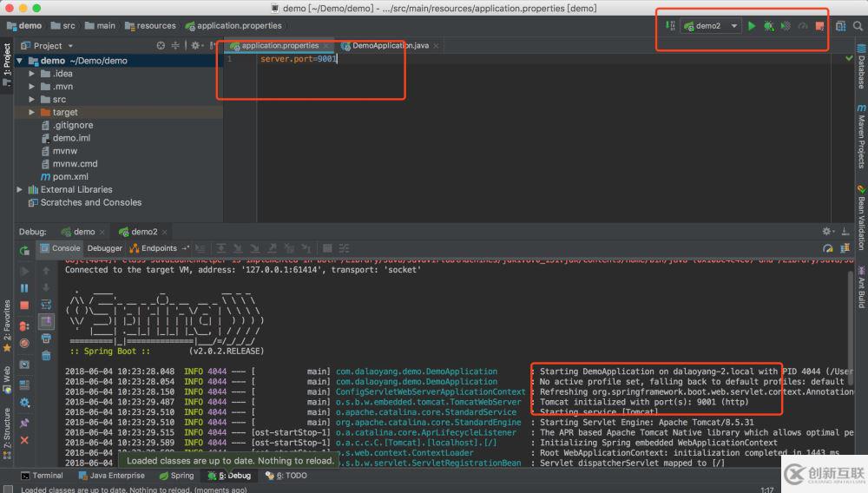View breakpoints in debug sidebar
The width and height of the screenshot is (868, 493).
click(24, 326)
